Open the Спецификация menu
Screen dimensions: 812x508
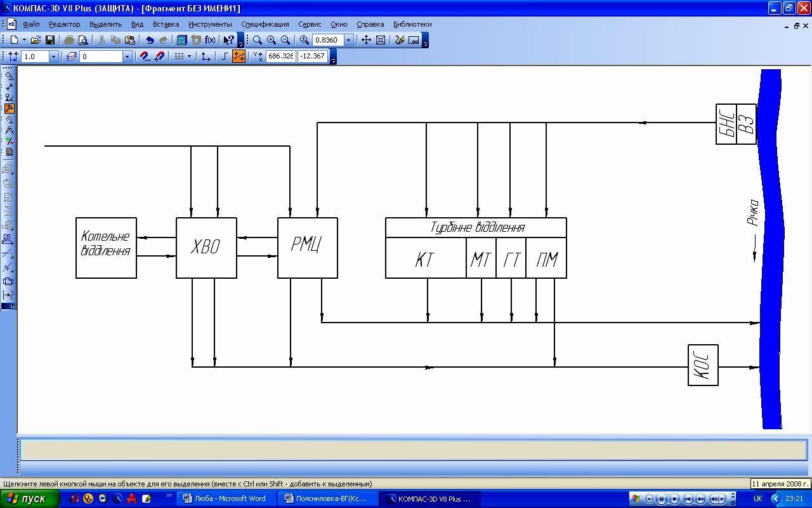pyautogui.click(x=265, y=24)
